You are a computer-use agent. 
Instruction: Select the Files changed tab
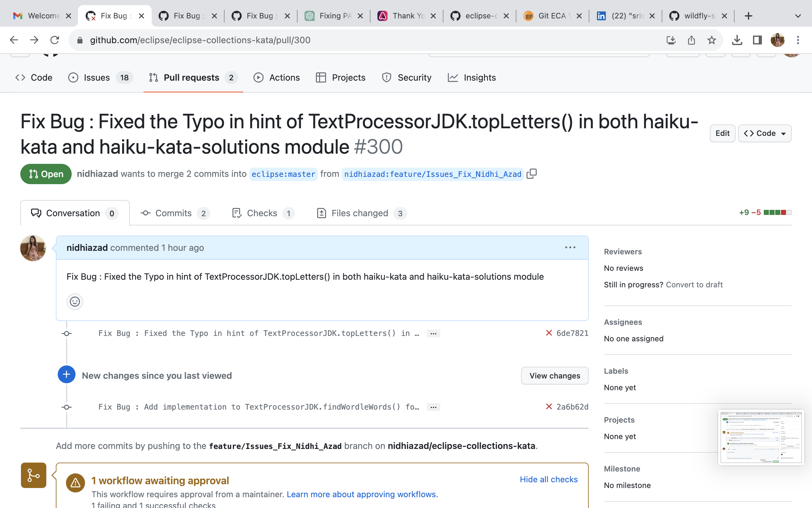click(x=362, y=213)
